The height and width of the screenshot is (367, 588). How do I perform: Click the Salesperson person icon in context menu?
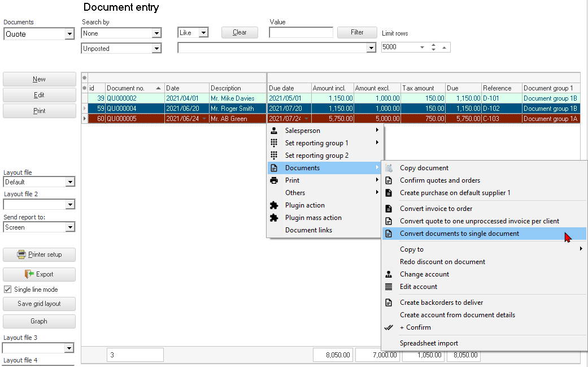[x=274, y=131]
